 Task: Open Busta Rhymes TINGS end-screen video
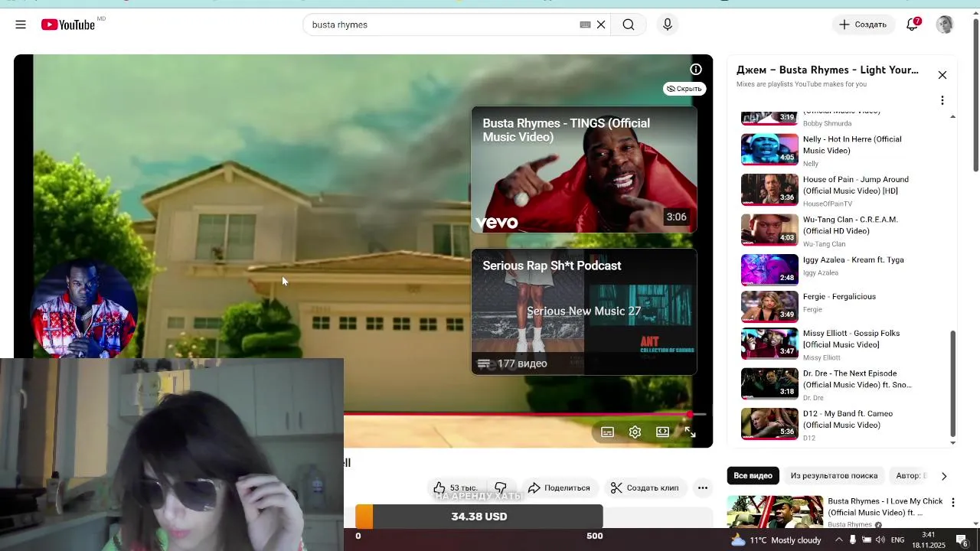[584, 169]
